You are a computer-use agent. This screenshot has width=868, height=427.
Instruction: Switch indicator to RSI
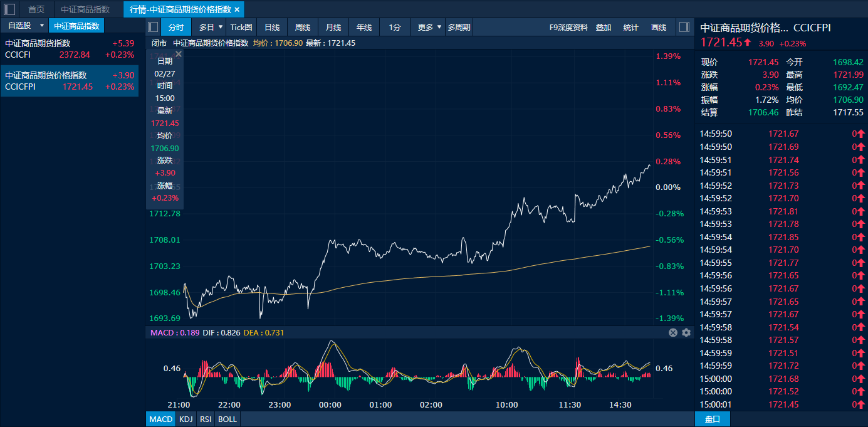(x=206, y=419)
